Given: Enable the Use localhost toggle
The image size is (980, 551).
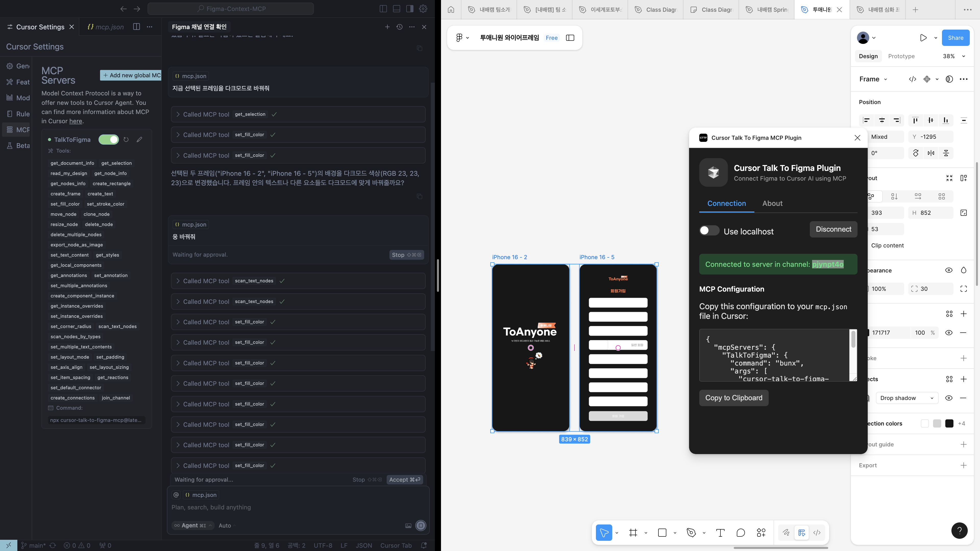Looking at the screenshot, I should (x=709, y=231).
